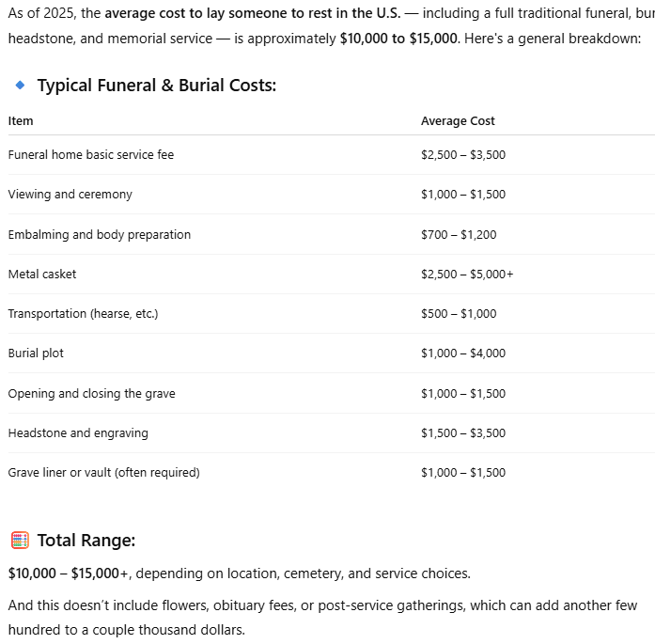Click the $700 – $1,200 embalming cost
655x644 pixels.
(459, 235)
